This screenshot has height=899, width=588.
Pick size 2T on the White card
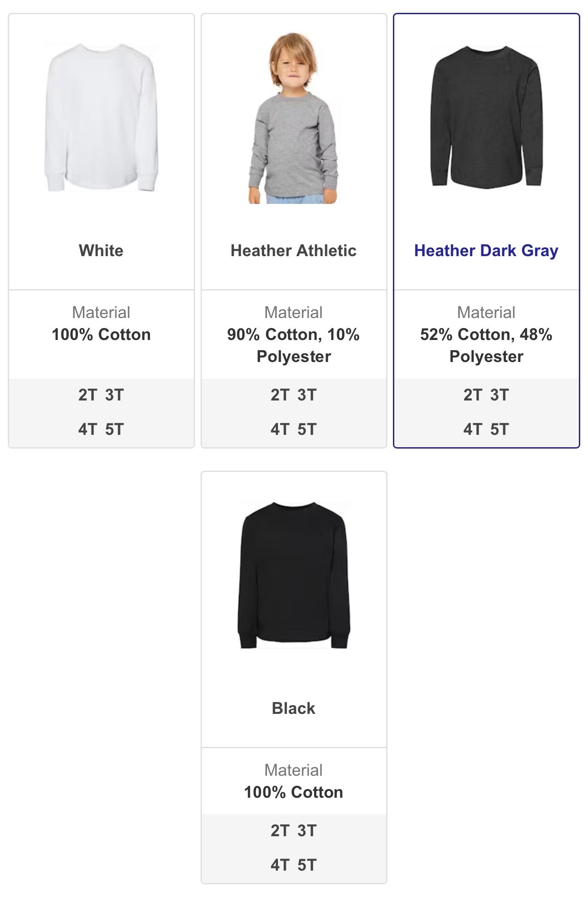[x=87, y=395]
